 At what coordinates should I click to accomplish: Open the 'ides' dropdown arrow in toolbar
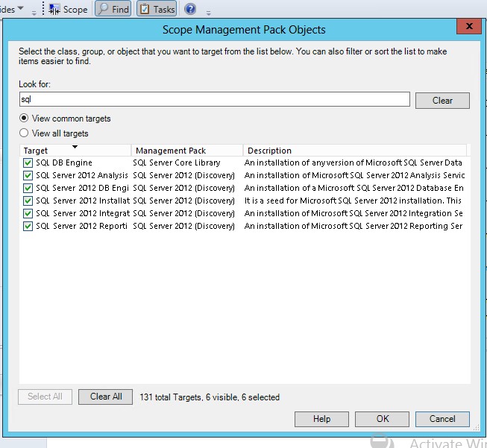coord(20,7)
